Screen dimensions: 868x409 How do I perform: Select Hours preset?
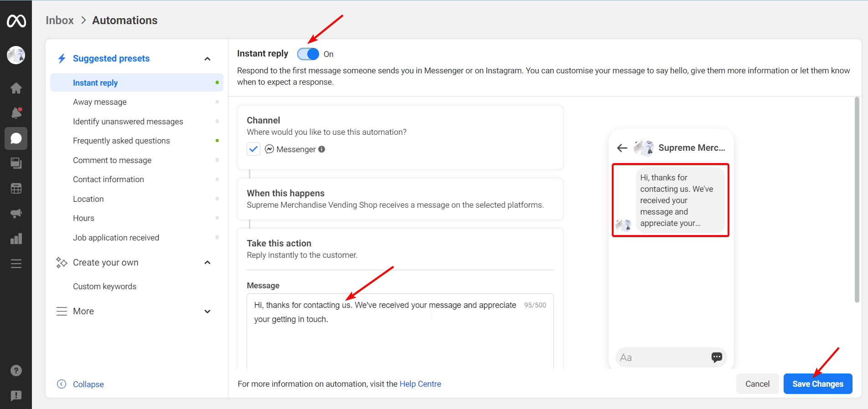137,218
